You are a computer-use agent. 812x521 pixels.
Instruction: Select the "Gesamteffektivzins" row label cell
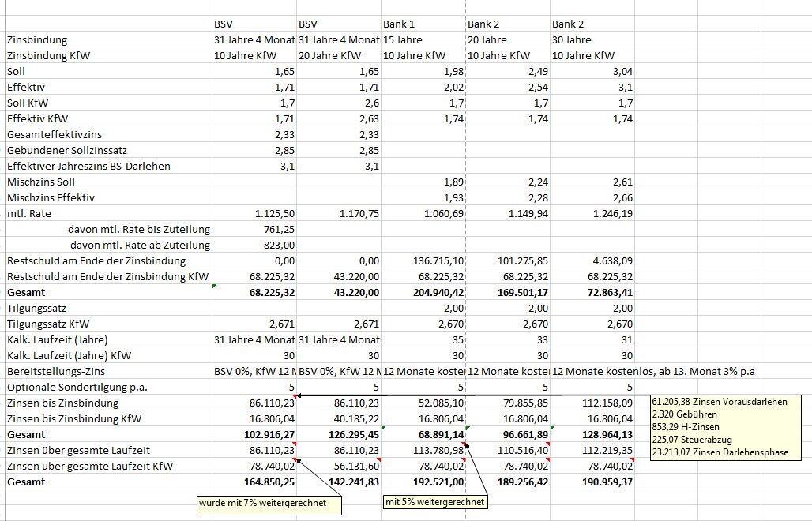55,134
